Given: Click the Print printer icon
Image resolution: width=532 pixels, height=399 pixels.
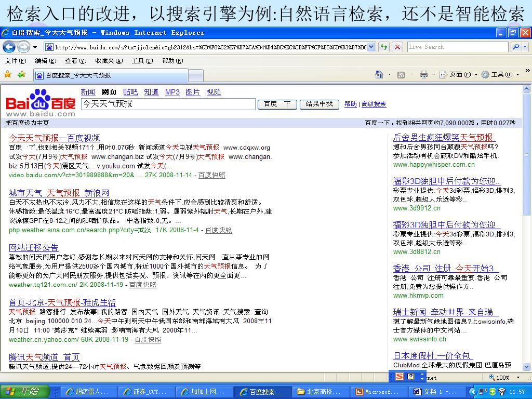Looking at the screenshot, I should [x=424, y=75].
